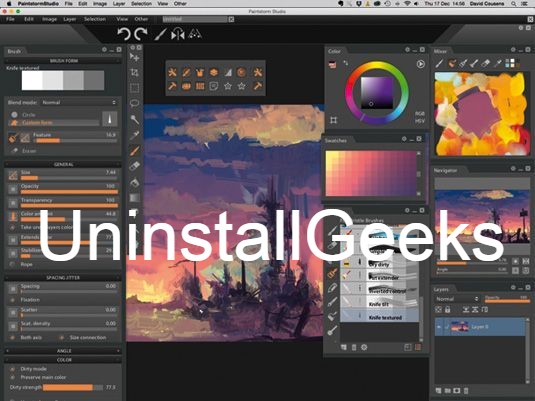
Task: Switch color model to HSV
Action: [x=420, y=121]
